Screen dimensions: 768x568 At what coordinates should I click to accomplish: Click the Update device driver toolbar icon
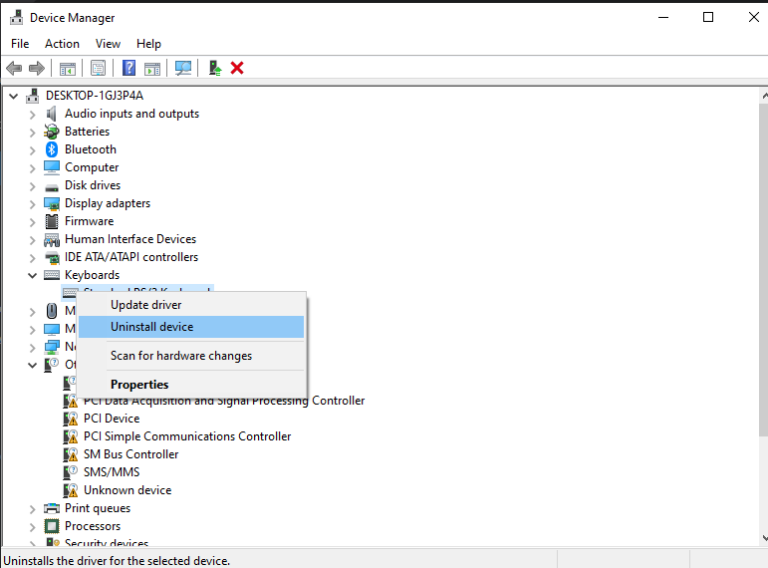(214, 68)
